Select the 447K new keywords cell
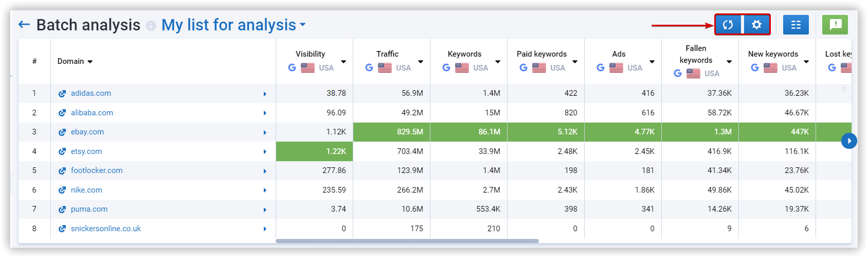868x258 pixels. (777, 132)
